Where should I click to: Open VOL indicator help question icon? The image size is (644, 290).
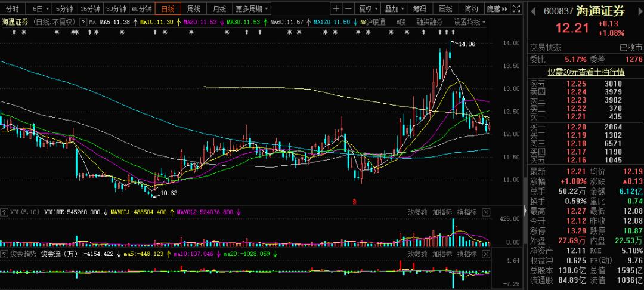coord(5,212)
